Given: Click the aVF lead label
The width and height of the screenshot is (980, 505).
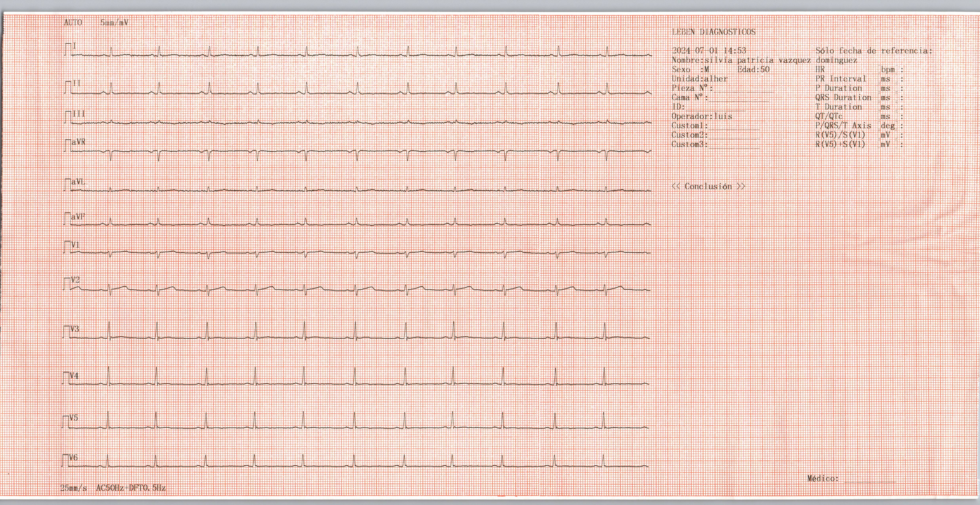Looking at the screenshot, I should pyautogui.click(x=78, y=216).
